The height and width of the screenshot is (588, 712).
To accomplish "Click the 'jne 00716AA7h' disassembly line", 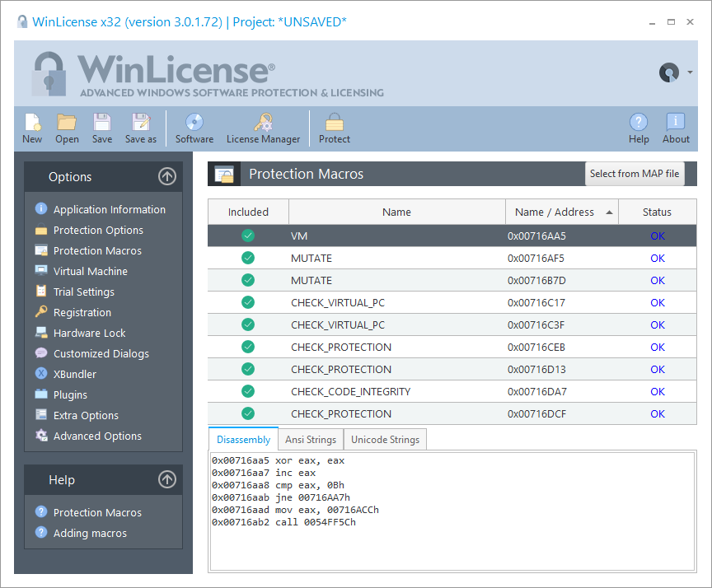I will pos(281,497).
